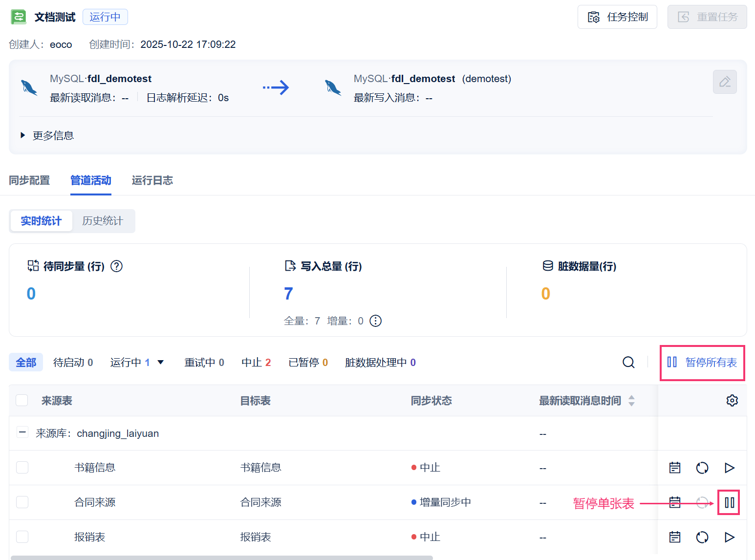Screen dimensions: 755x560
Task: Click the creation time 2025-10-22 17:09:22
Action: (188, 44)
